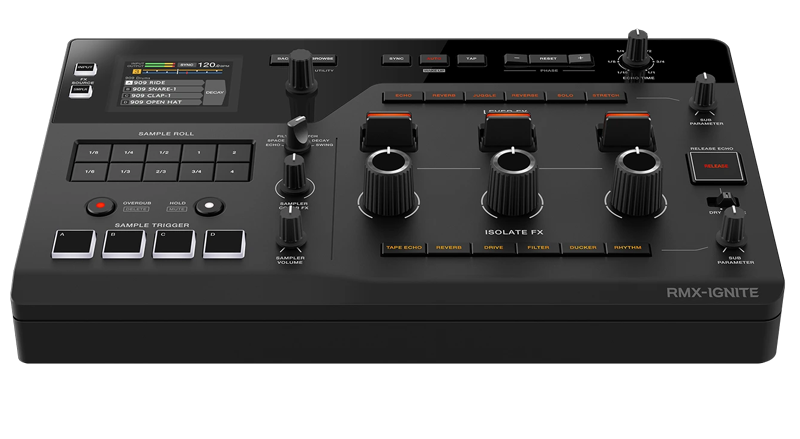The height and width of the screenshot is (439, 800).
Task: Select the SOLO effect button
Action: click(565, 95)
